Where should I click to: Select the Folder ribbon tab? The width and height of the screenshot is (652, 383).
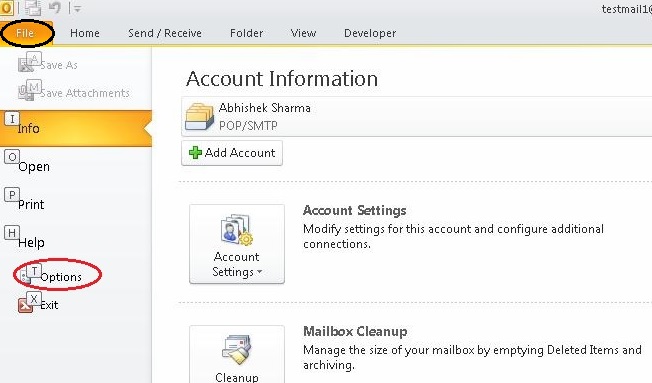point(247,33)
